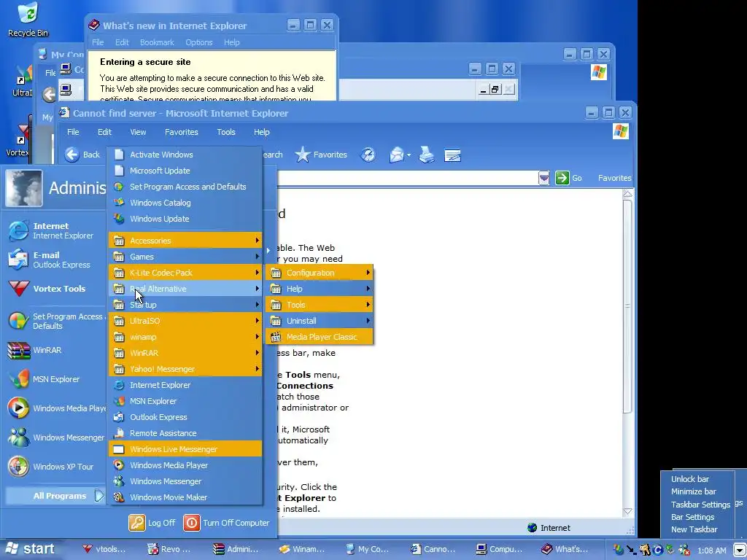Open the File menu in Internet Explorer
The height and width of the screenshot is (560, 747).
coord(73,132)
